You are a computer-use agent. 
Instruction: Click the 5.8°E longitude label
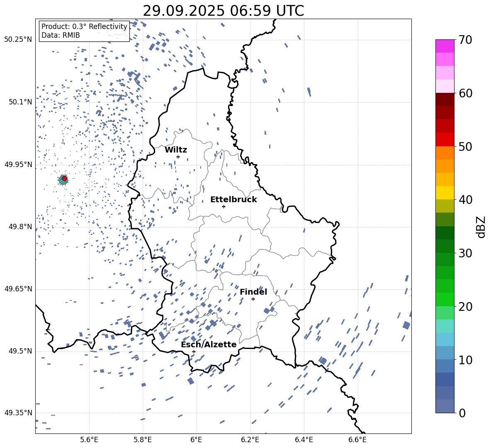click(x=143, y=440)
